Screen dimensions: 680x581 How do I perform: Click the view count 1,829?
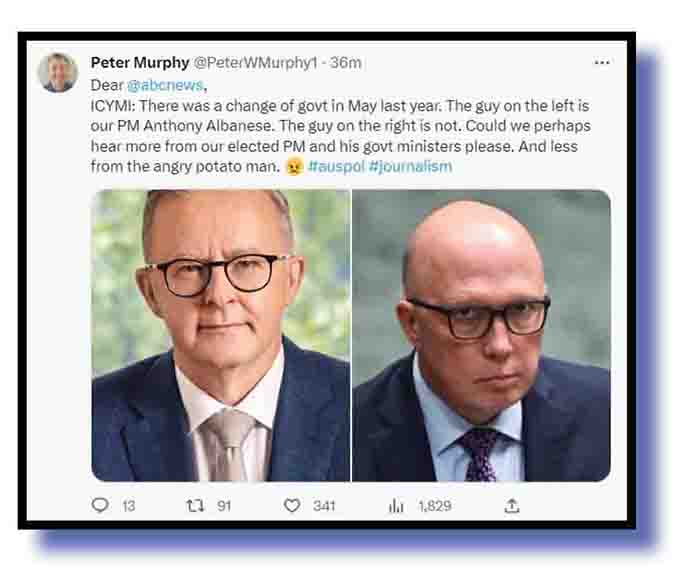(434, 506)
